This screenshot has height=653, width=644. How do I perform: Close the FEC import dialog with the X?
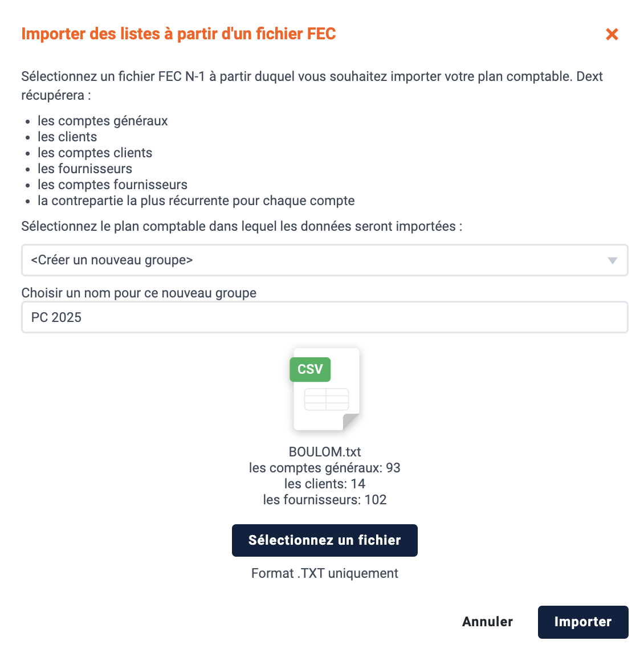tap(612, 34)
